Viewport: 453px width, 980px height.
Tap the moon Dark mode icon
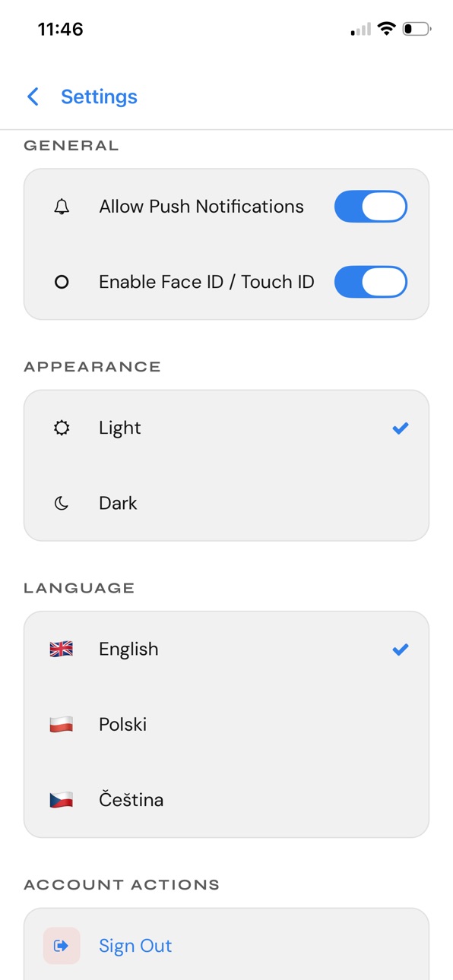click(62, 503)
